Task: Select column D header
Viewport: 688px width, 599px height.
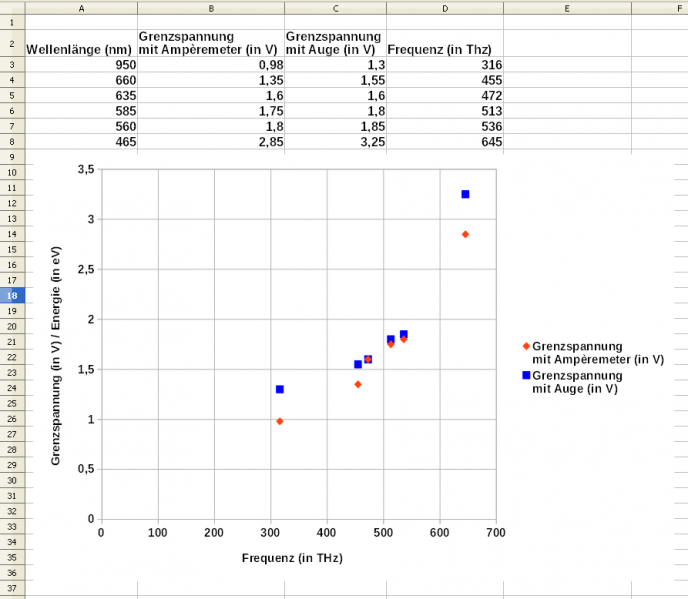Action: point(444,7)
